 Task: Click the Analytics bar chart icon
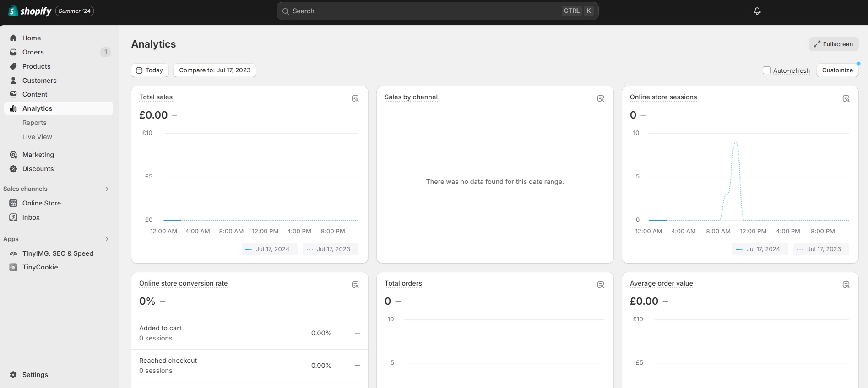tap(13, 108)
